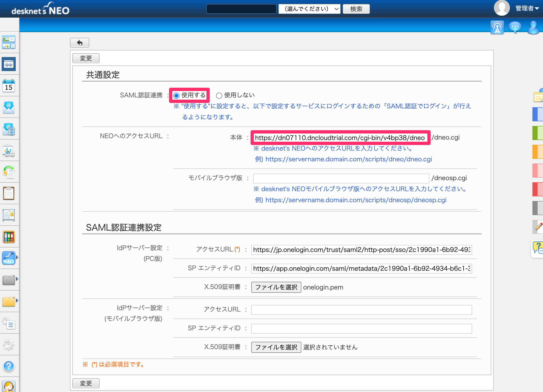
Task: Expand the 管理者 user menu
Action: tap(527, 8)
